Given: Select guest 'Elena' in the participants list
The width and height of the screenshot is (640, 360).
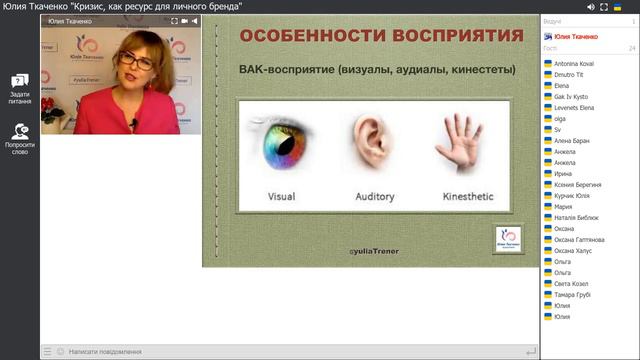Looking at the screenshot, I should pos(561,86).
